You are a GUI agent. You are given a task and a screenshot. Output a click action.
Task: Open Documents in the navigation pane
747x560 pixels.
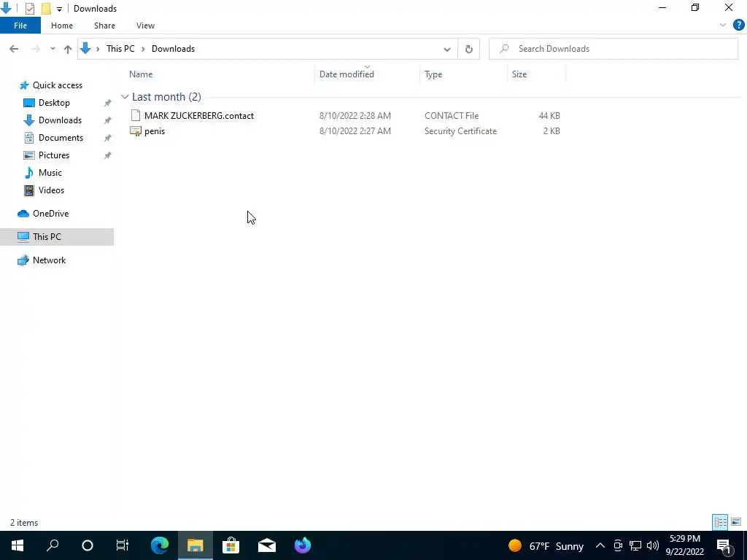click(x=61, y=138)
